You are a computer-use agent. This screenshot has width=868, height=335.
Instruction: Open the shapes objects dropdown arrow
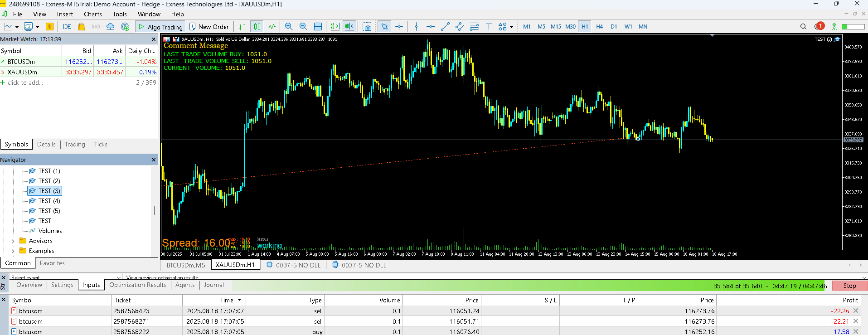(511, 27)
